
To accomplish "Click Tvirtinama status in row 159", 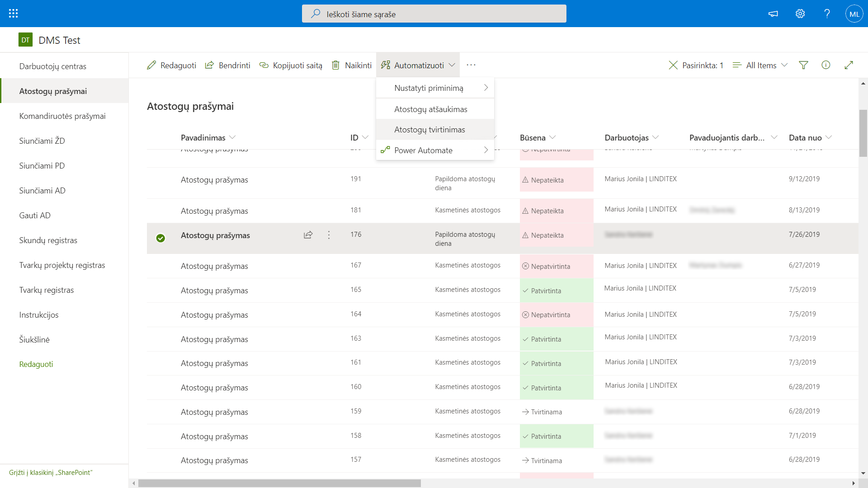I will tap(542, 412).
